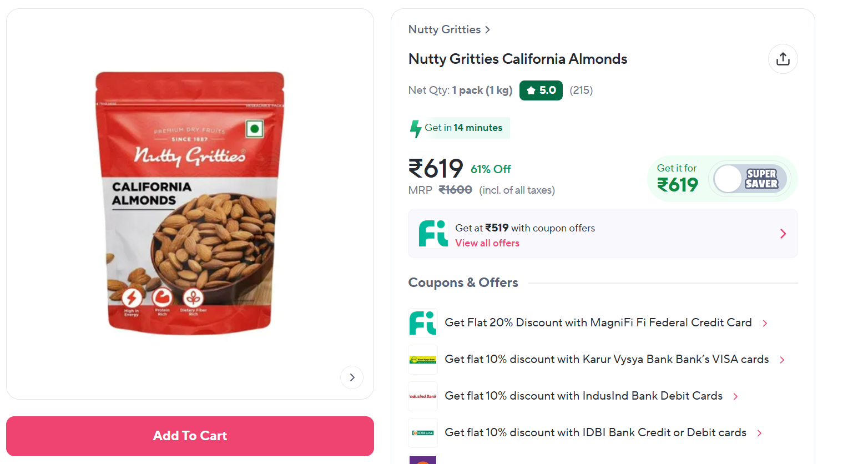Enable the Super Saver toggle
This screenshot has height=464, width=868.
pos(749,179)
